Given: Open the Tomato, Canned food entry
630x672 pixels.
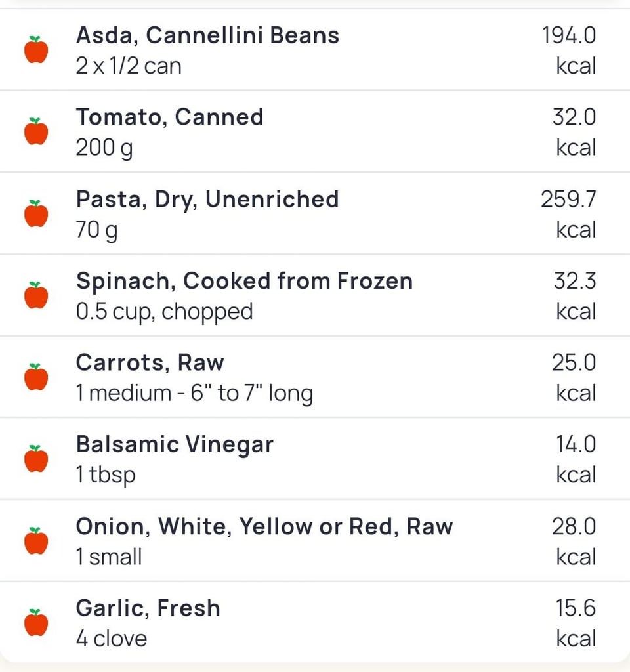Looking at the screenshot, I should [x=169, y=117].
